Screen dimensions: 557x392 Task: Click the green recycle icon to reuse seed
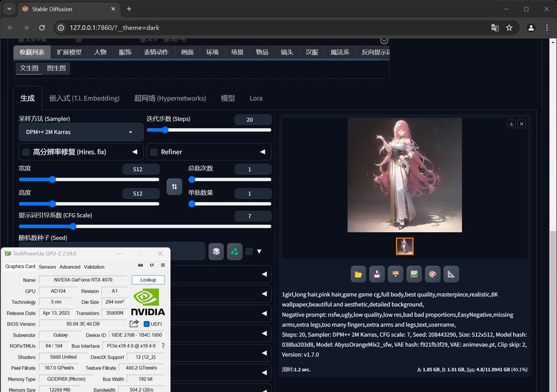tap(235, 251)
